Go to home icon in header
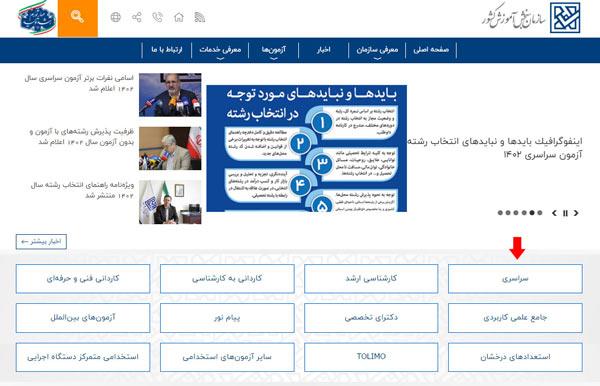 tap(179, 17)
